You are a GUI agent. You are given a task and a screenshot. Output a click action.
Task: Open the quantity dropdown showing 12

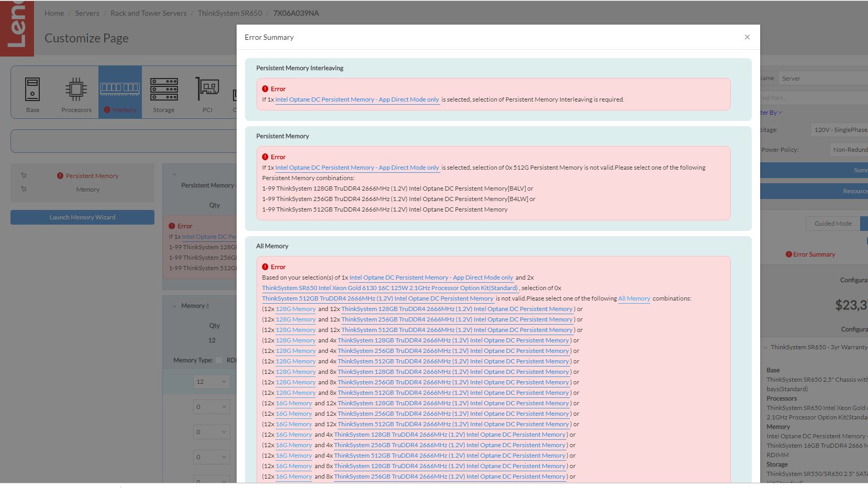coord(212,382)
